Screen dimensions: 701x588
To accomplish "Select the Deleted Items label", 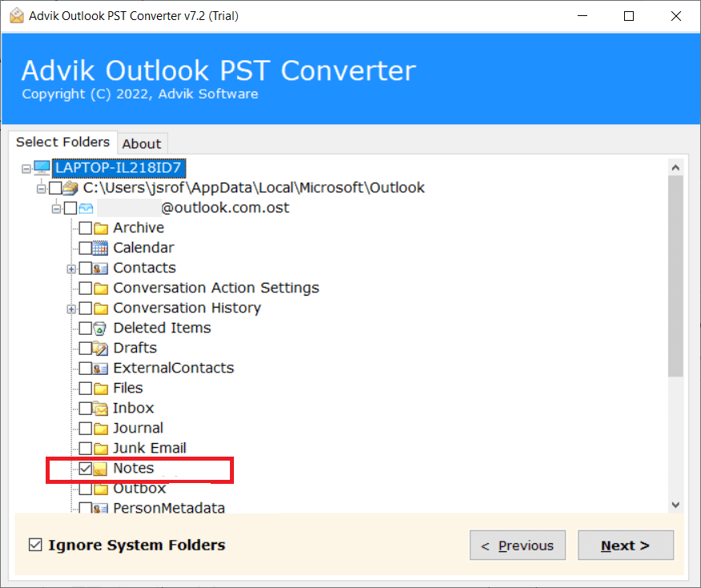I will click(x=162, y=328).
